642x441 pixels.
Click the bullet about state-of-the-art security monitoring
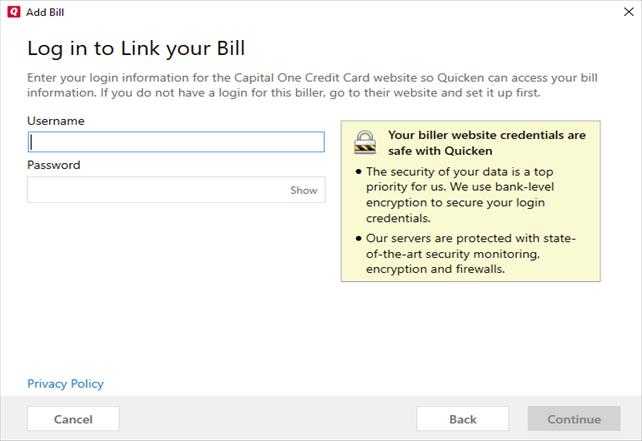[473, 253]
